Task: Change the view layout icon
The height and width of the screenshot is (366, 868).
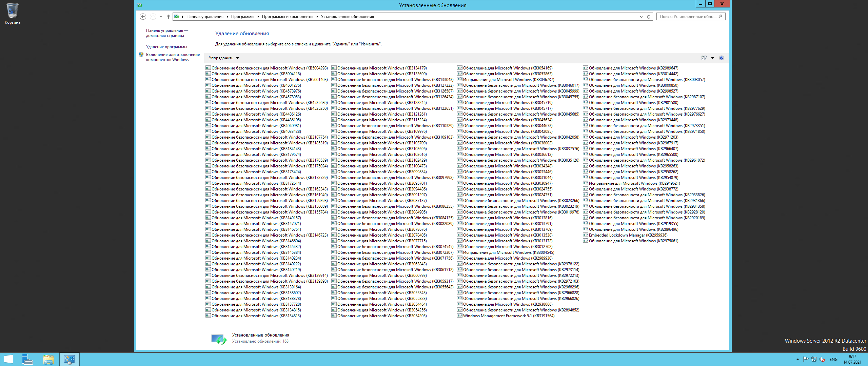Action: tap(704, 58)
